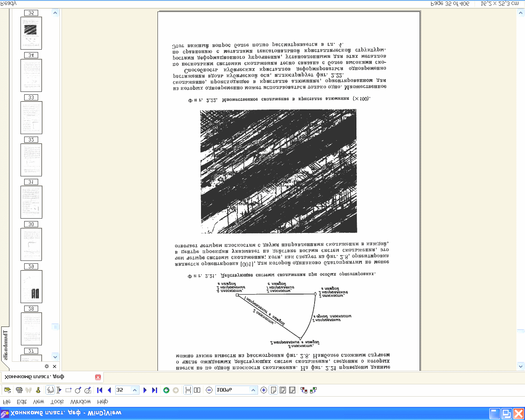Toggle continuous page layout
Viewport: 525px width, 420px height.
[188, 390]
